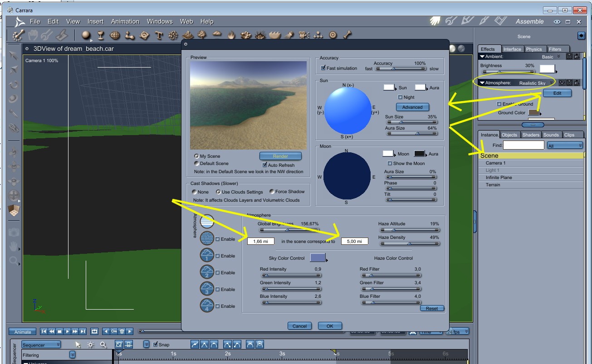The width and height of the screenshot is (592, 364).
Task: Click the particle emitter icon in toolbar
Action: [x=173, y=35]
